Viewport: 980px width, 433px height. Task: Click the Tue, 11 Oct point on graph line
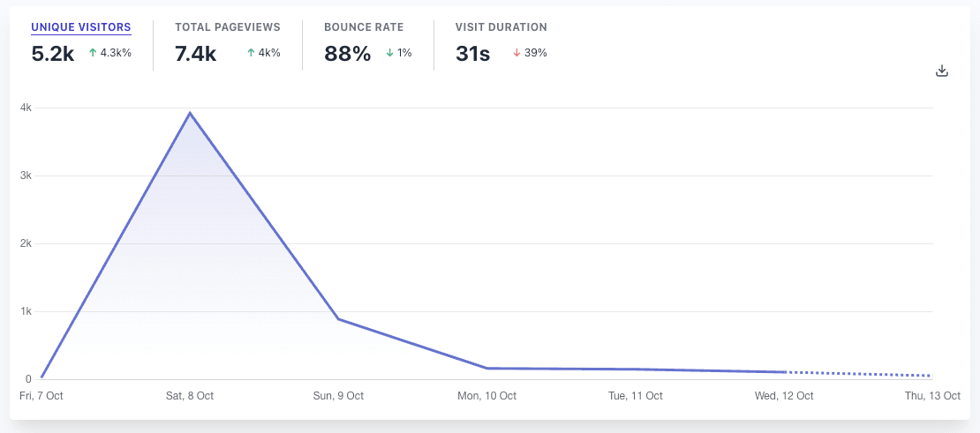click(x=637, y=369)
